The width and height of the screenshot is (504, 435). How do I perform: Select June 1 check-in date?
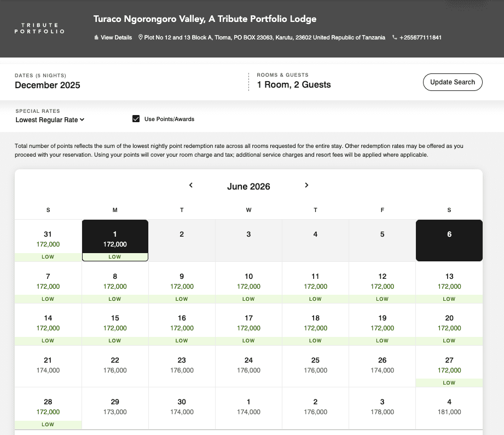point(115,240)
